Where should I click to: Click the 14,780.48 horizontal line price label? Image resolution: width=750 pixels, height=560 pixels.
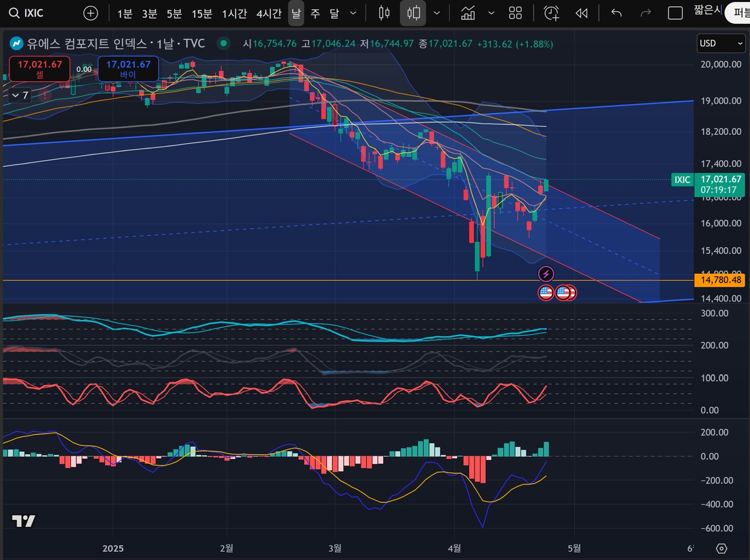coord(720,280)
